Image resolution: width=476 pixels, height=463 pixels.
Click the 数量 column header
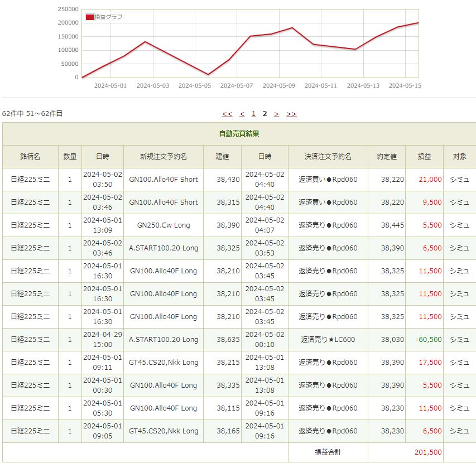[70, 157]
